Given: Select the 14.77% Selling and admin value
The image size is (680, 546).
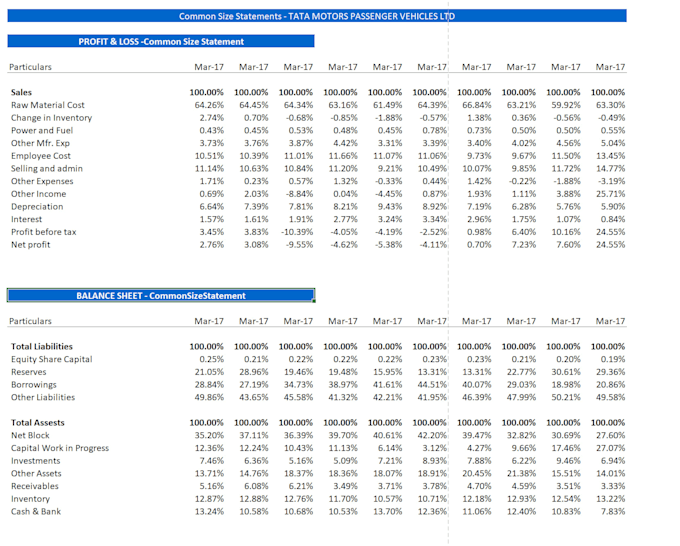Looking at the screenshot, I should [610, 168].
